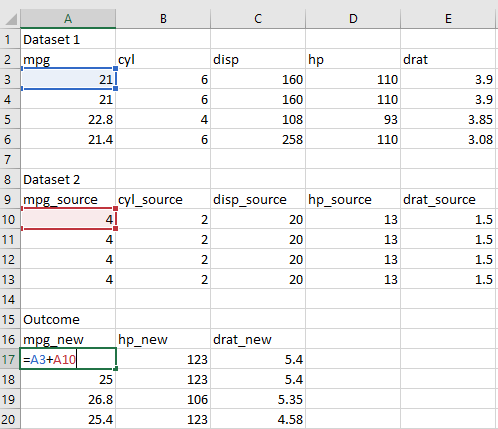498x429 pixels.
Task: Click cell E5 with value 3.85
Action: 448,119
